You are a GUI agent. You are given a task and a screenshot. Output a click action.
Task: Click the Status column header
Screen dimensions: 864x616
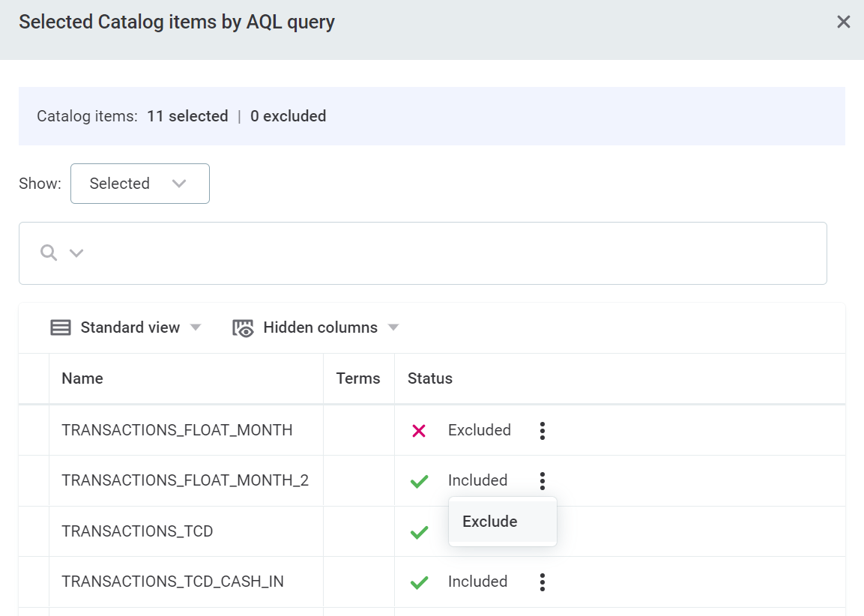430,378
